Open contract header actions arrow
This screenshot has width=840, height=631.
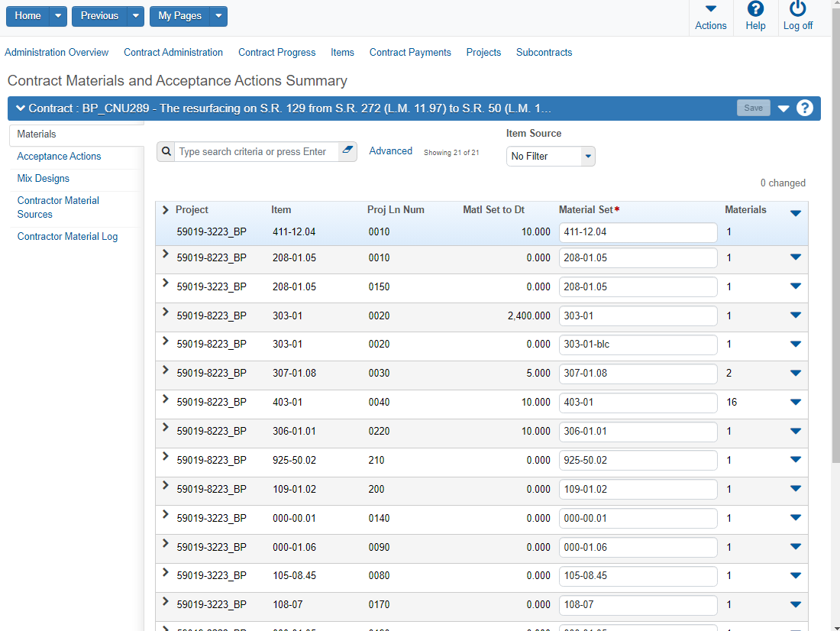(x=783, y=108)
